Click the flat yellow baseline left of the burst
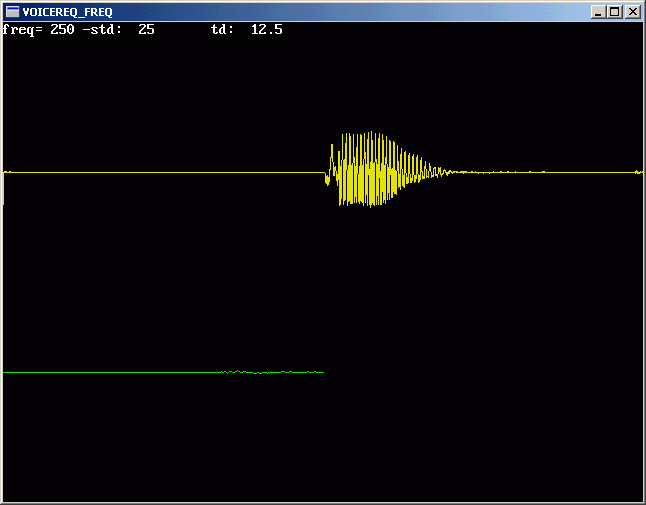This screenshot has height=505, width=646. coord(160,173)
